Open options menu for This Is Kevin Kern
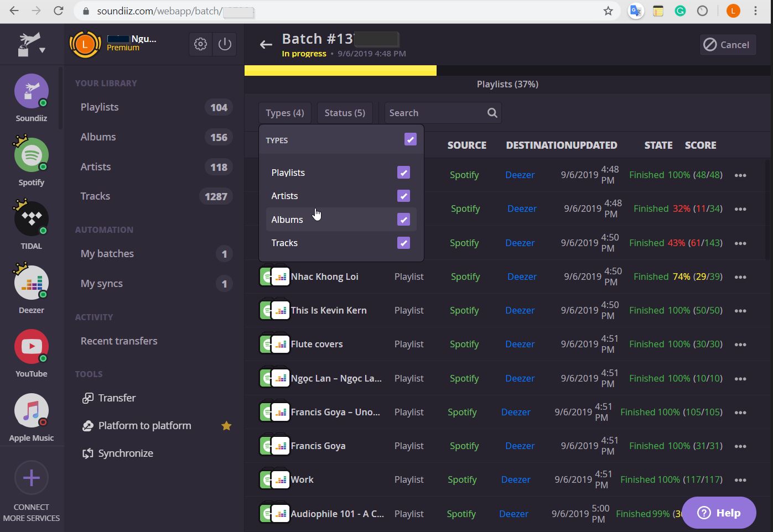Image resolution: width=773 pixels, height=532 pixels. (740, 311)
